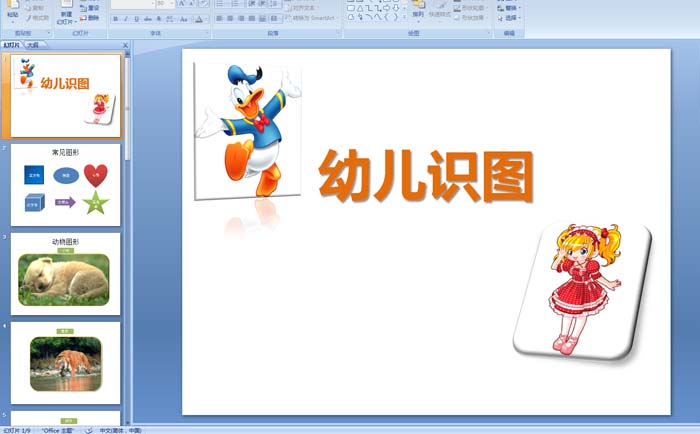
Task: Click the 中文(简体, 中国) language indicator
Action: [121, 430]
